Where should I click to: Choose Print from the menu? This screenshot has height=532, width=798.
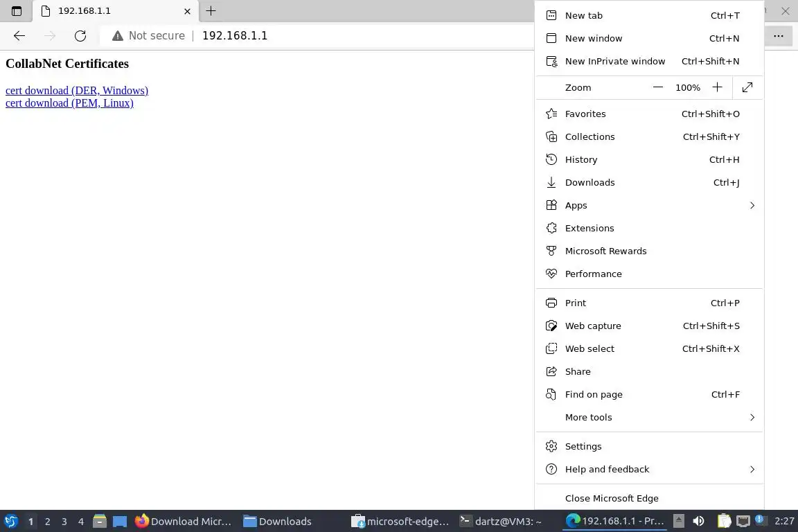[649, 303]
